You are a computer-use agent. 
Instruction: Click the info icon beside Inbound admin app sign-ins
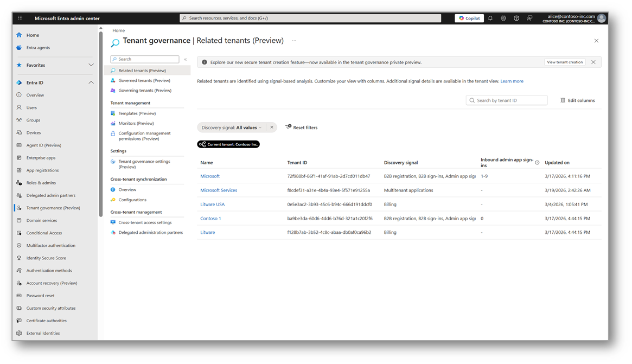tap(537, 162)
